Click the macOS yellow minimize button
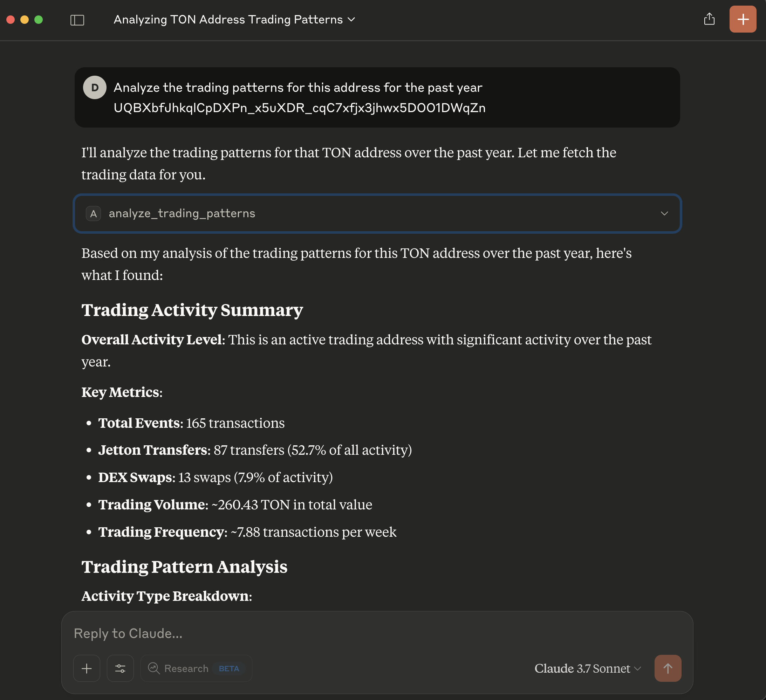The image size is (766, 700). [24, 20]
